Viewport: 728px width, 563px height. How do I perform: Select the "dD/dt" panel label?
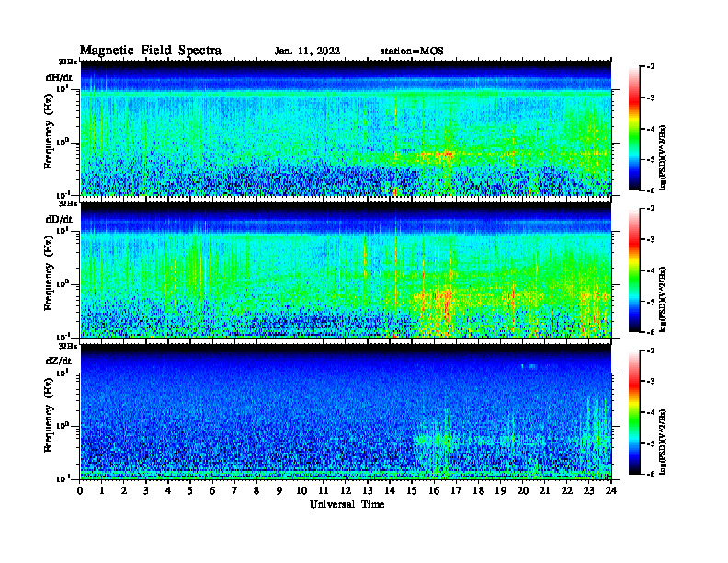point(59,219)
